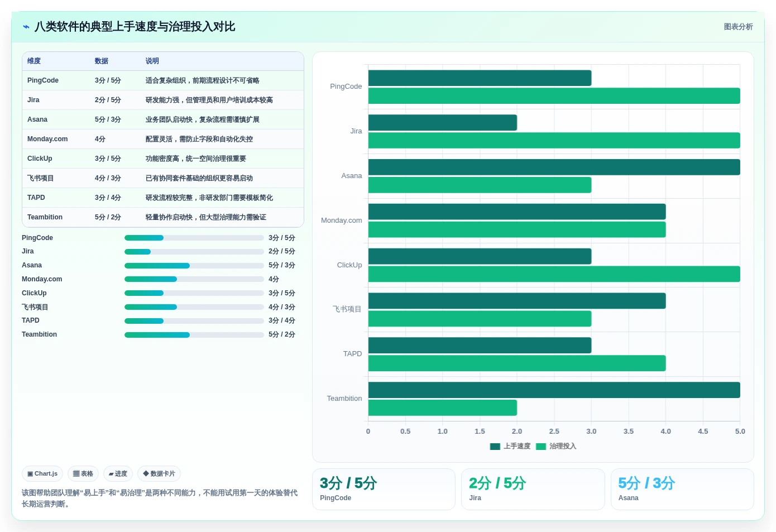The image size is (776, 532).
Task: Click the 说明 column header
Action: [152, 61]
